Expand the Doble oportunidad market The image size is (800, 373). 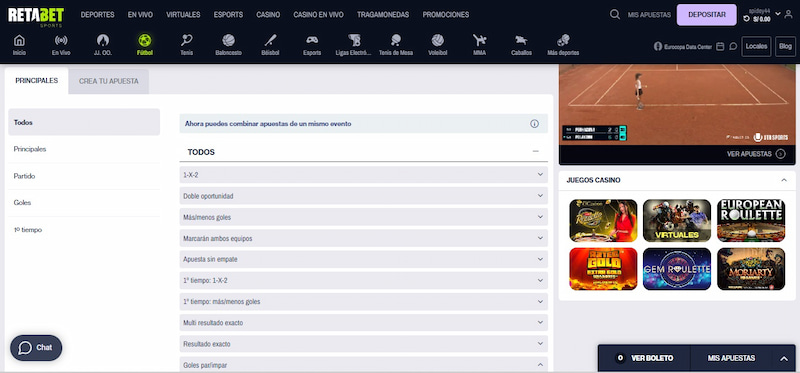point(363,196)
